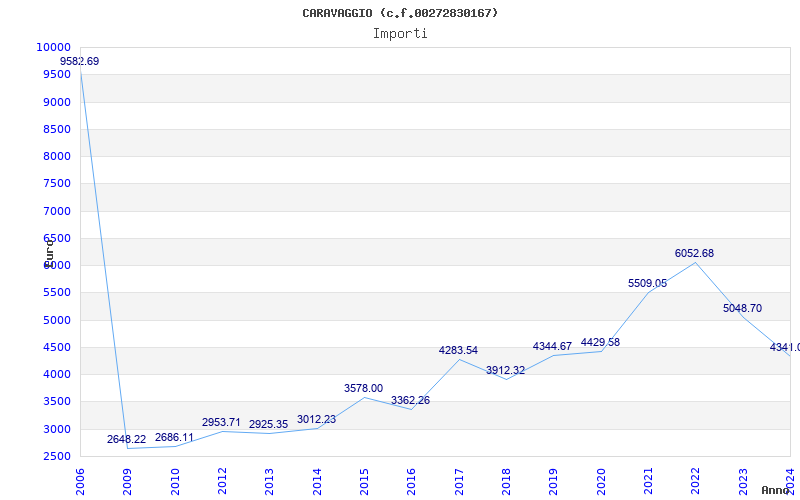Screen dimensions: 800x500
Task: Click y-axis tick 9000
Action: tap(57, 102)
